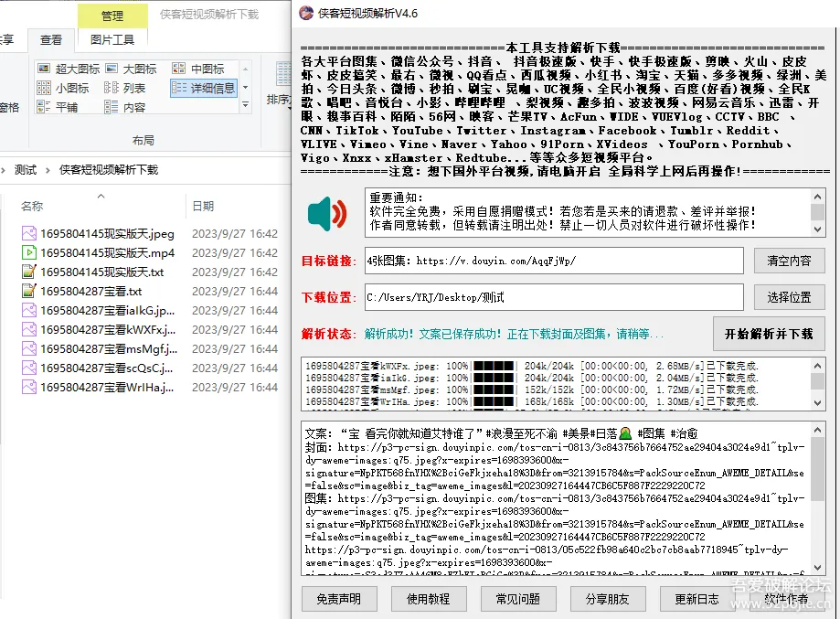Click the 排序 sort icon in Explorer ribbon
The height and width of the screenshot is (619, 840).
tap(283, 73)
